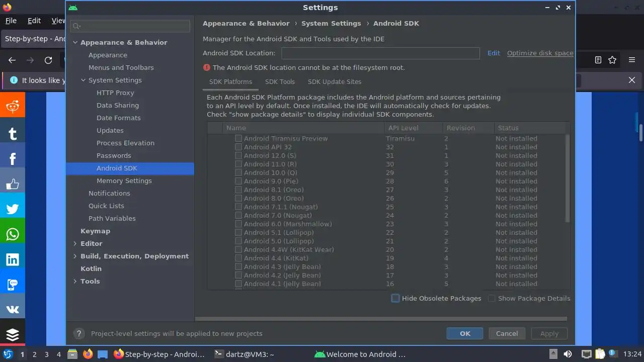Click the Firefox forward arrow
The height and width of the screenshot is (362, 644).
(x=30, y=60)
